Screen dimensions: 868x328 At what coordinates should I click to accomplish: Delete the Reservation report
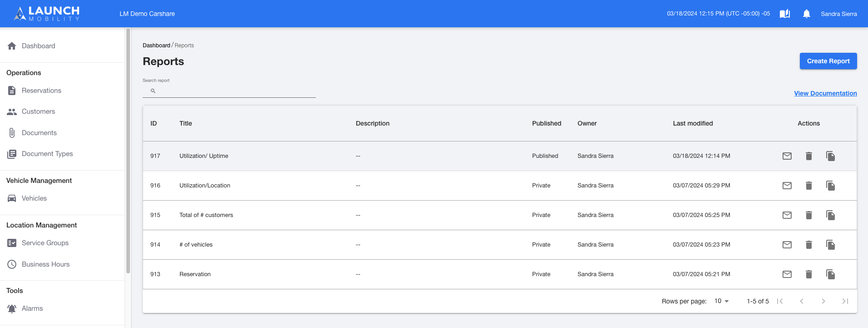809,274
